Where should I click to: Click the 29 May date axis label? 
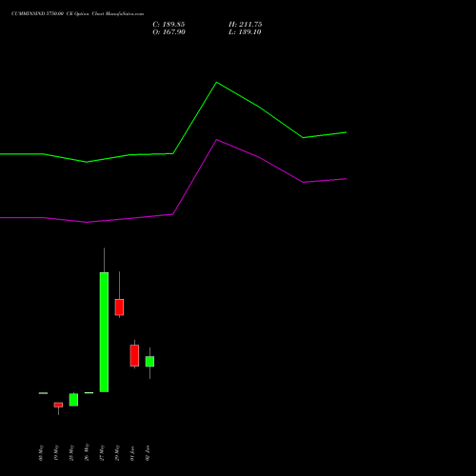pos(117,453)
